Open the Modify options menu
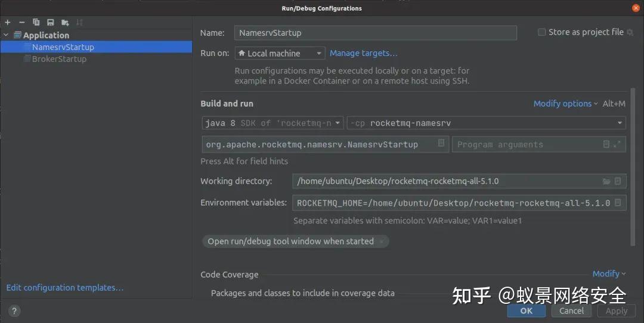 click(x=565, y=104)
